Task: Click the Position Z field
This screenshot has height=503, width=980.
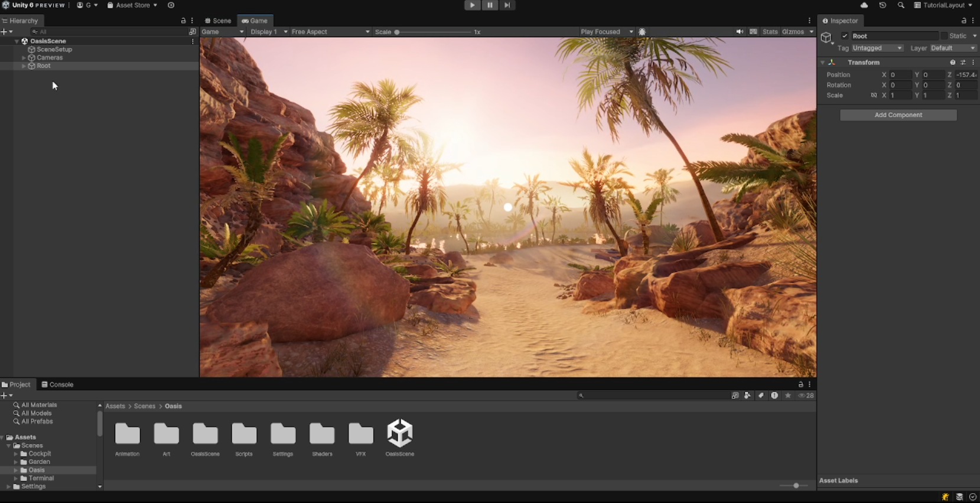Action: 966,75
